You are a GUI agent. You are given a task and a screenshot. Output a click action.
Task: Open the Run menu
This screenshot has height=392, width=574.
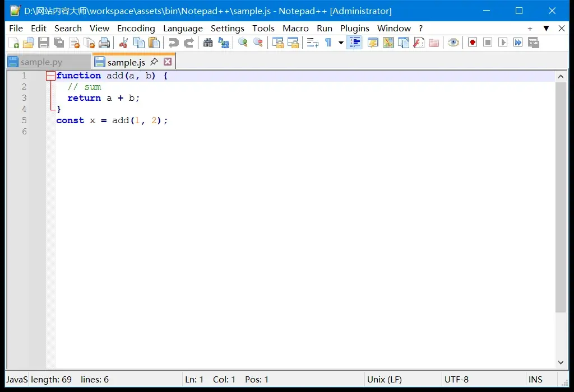tap(325, 28)
